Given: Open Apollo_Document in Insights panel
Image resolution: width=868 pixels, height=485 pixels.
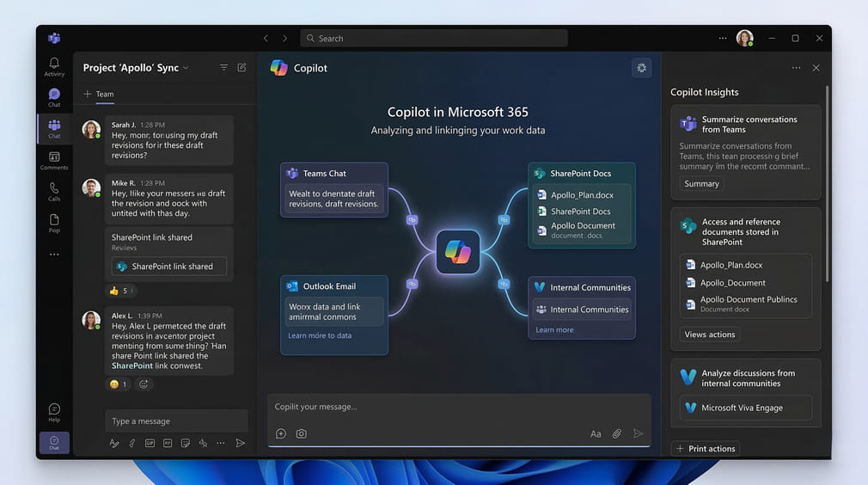Looking at the screenshot, I should 725,283.
